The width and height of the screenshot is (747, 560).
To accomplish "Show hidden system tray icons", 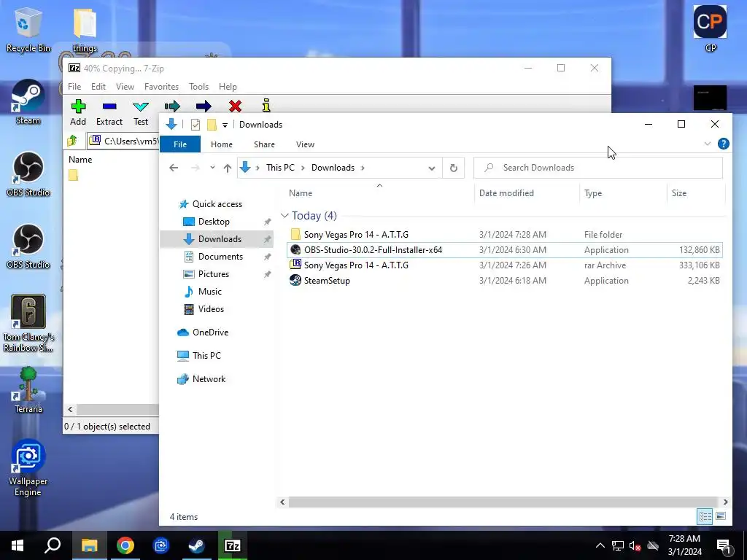I will tap(600, 545).
